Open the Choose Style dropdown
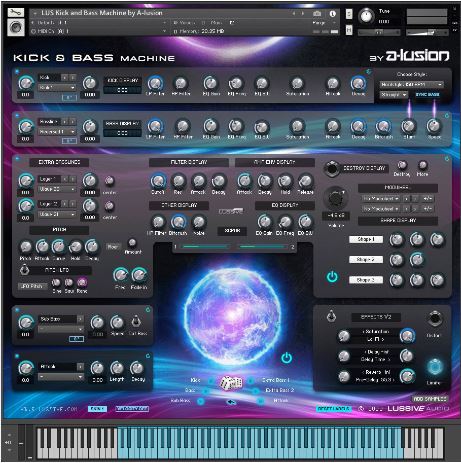The height and width of the screenshot is (463, 461). coord(412,85)
